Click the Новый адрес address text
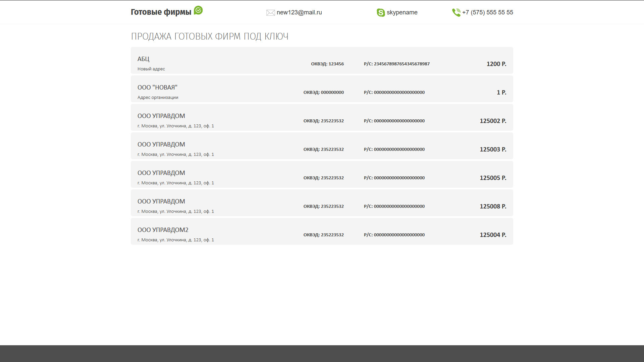The image size is (644, 362). point(151,69)
